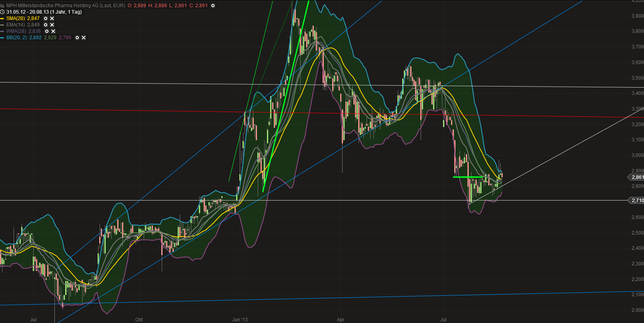644x323 pixels.
Task: Click the chart-type icon before MPH title
Action: [2, 6]
